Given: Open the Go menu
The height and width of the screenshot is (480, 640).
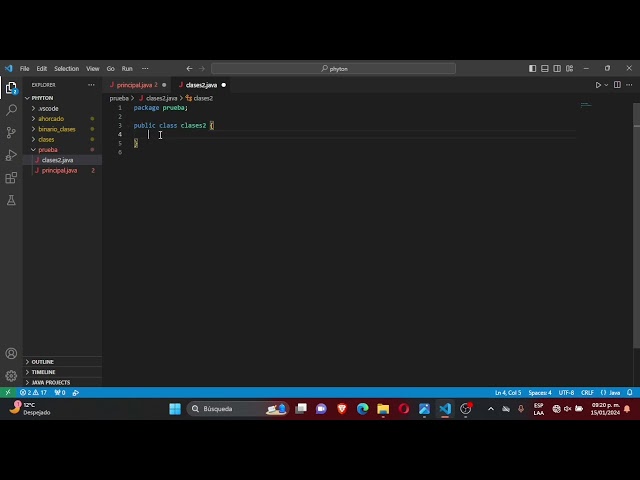Looking at the screenshot, I should pos(111,69).
